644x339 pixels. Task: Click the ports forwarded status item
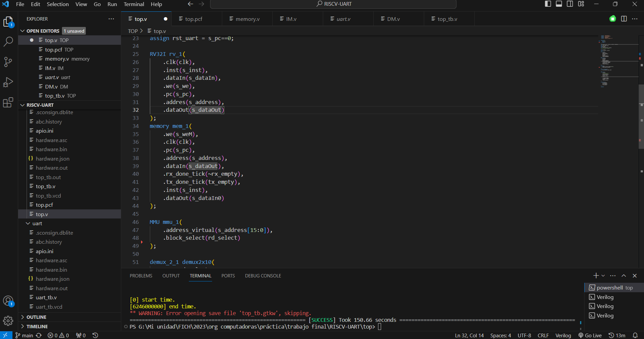[x=81, y=335]
